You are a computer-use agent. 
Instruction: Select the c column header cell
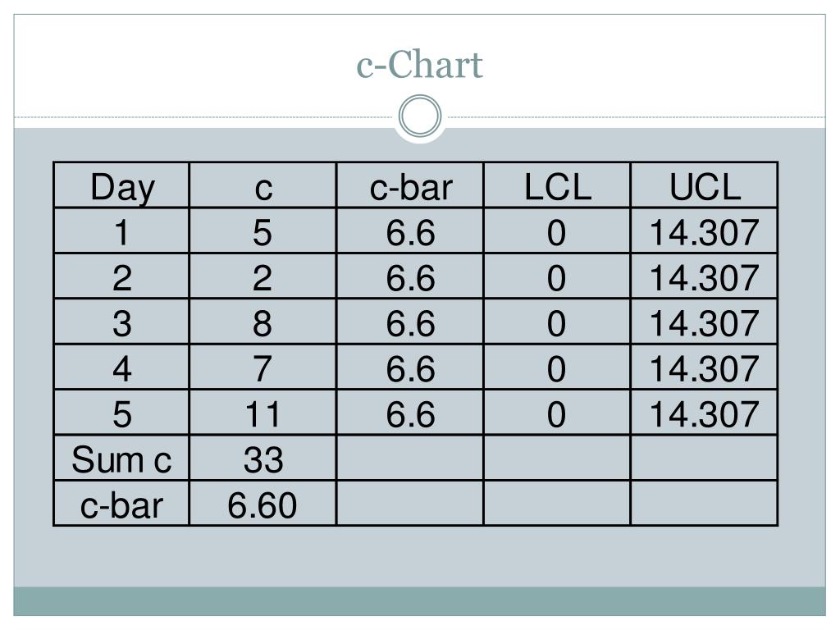[263, 185]
